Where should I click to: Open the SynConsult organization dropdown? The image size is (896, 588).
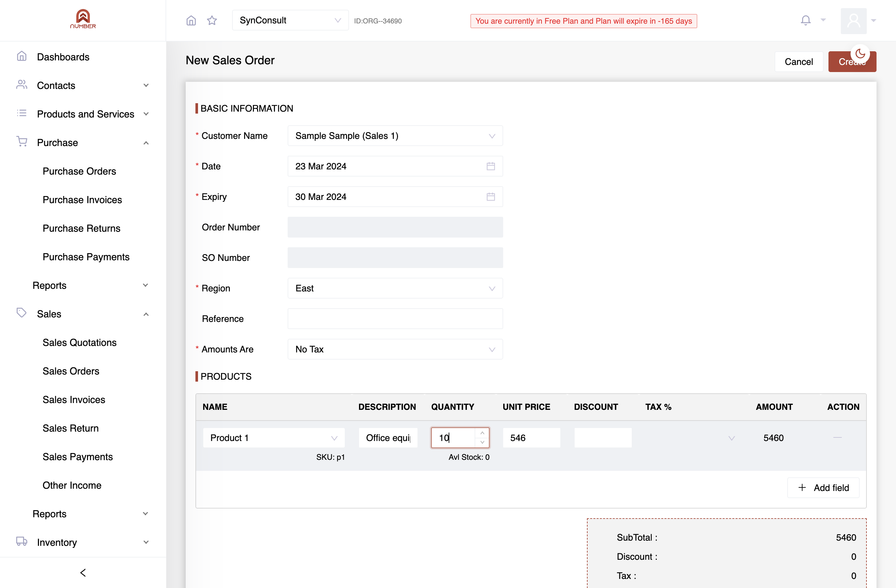[x=290, y=20]
